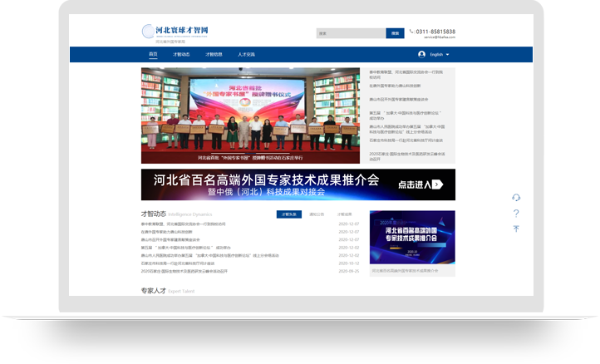The image size is (600, 364).
Task: Open the question mark help icon
Action: coord(516,214)
